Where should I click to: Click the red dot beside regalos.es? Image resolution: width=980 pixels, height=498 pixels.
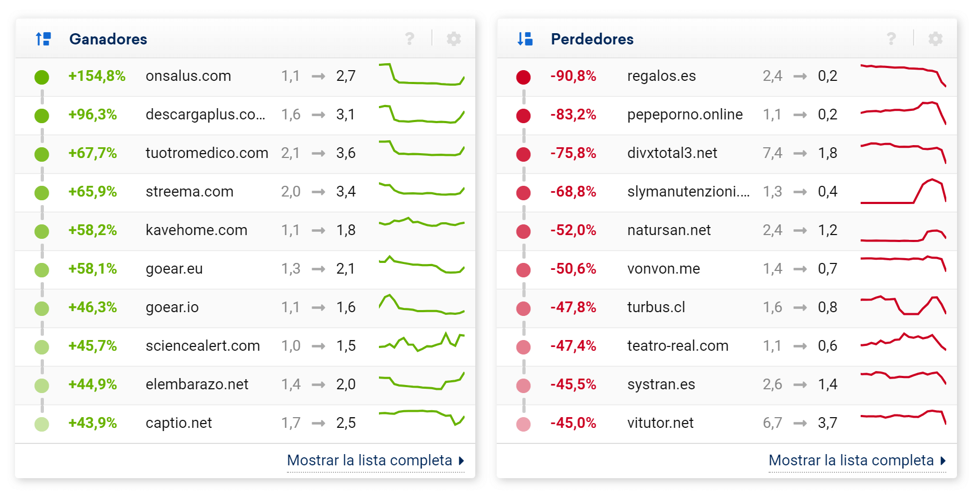pyautogui.click(x=523, y=77)
